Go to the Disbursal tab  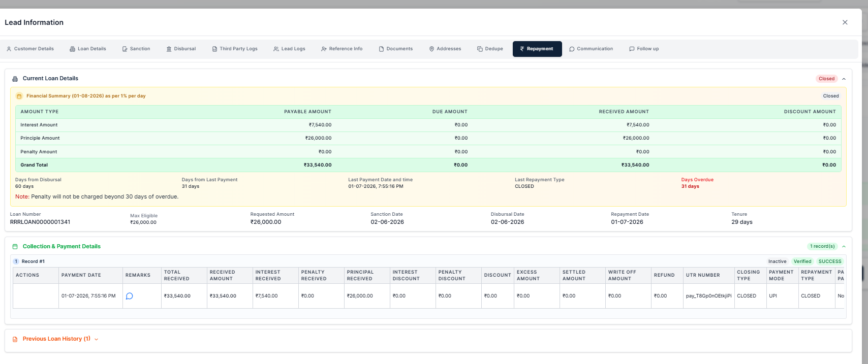point(181,49)
